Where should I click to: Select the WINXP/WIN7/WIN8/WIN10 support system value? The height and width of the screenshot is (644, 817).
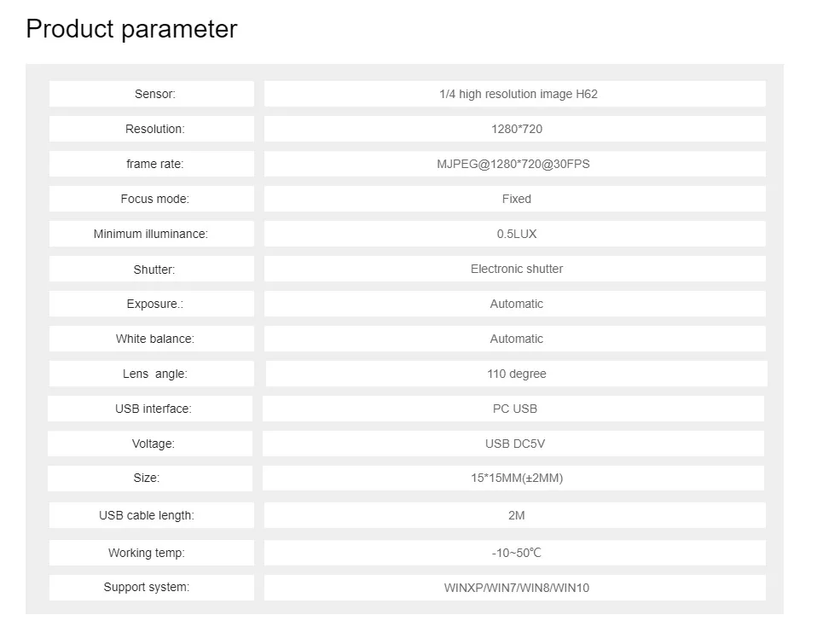click(516, 588)
